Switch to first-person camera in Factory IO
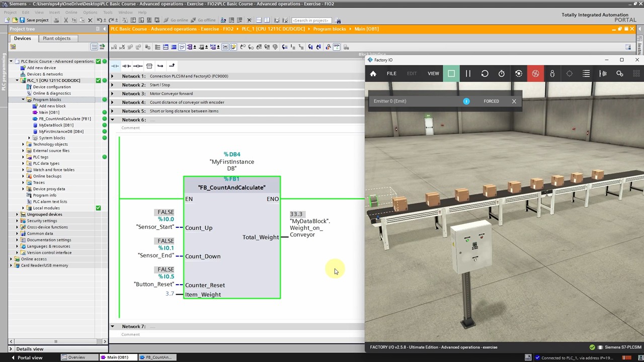644x362 pixels. click(552, 74)
